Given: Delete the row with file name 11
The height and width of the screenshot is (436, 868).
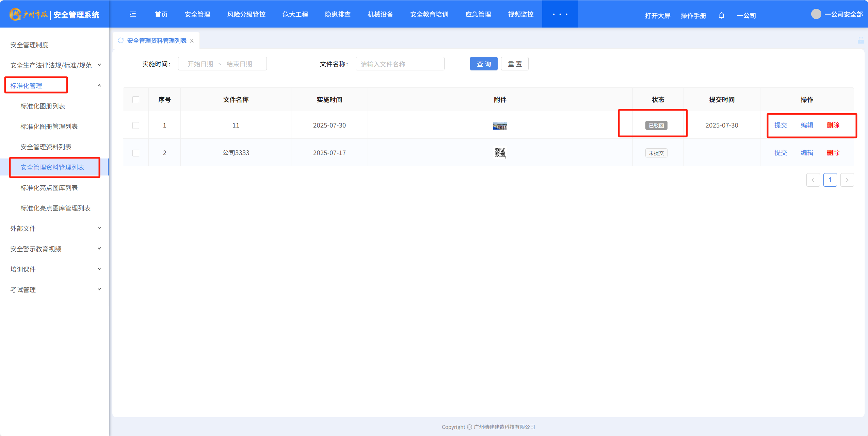Looking at the screenshot, I should (x=833, y=125).
